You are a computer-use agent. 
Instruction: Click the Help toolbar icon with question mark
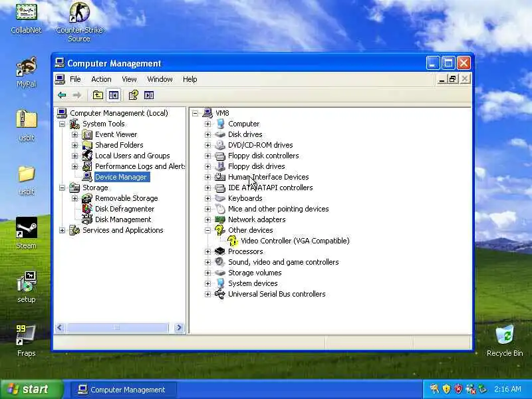coord(134,95)
